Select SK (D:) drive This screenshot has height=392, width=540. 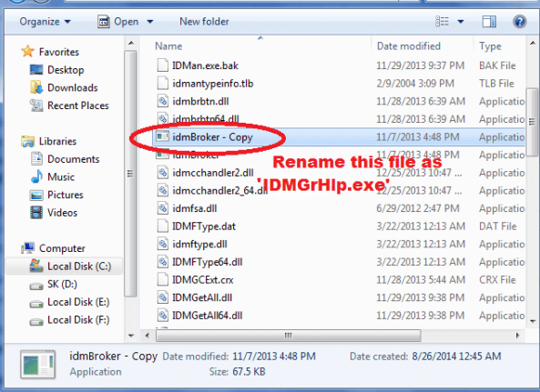[x=62, y=284]
